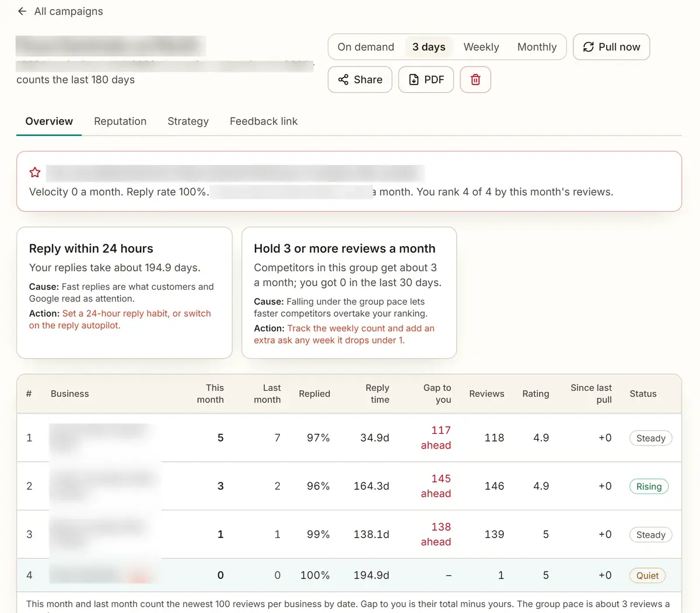This screenshot has width=700, height=613.
Task: Click the 138 ahead gap value
Action: pyautogui.click(x=436, y=535)
